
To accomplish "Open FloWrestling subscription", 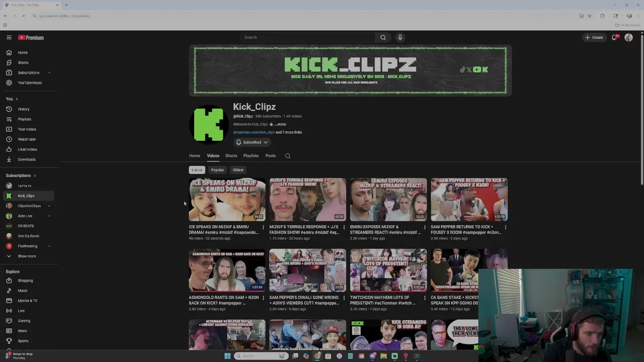I will click(28, 246).
